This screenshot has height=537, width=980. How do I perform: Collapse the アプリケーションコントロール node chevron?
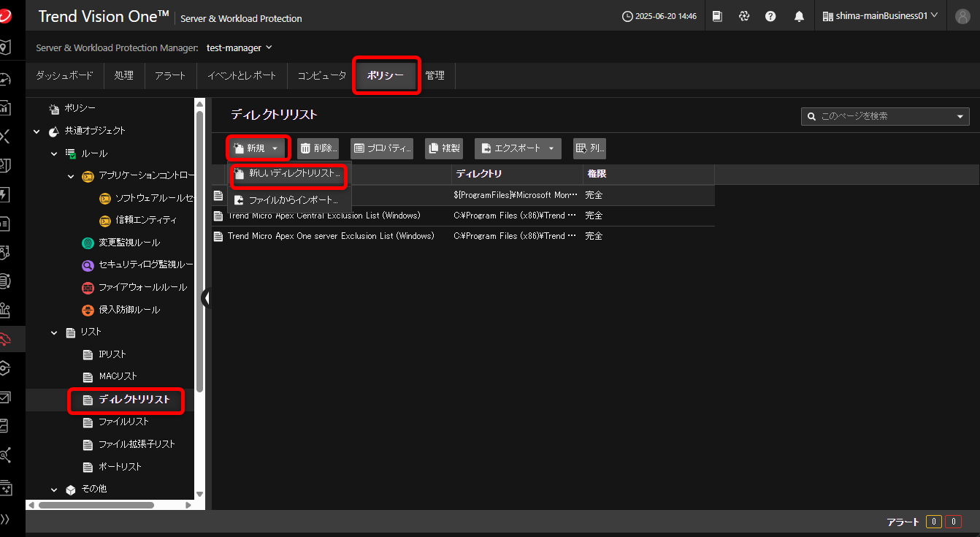(70, 176)
